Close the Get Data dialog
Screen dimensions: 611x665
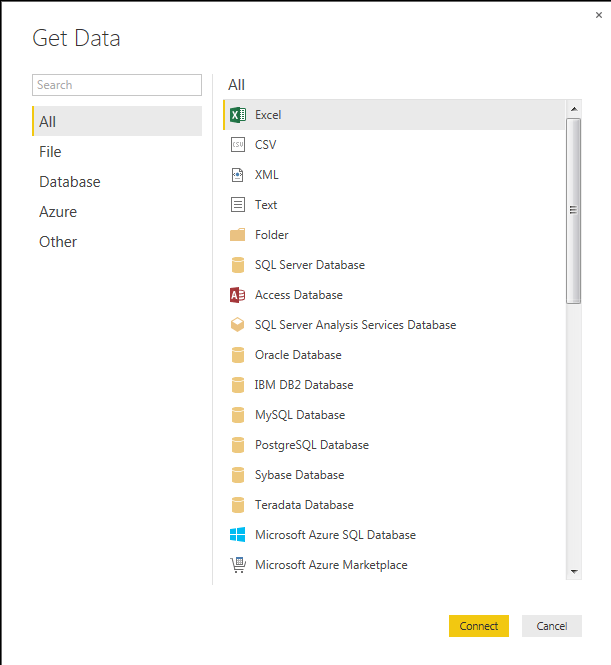599,15
